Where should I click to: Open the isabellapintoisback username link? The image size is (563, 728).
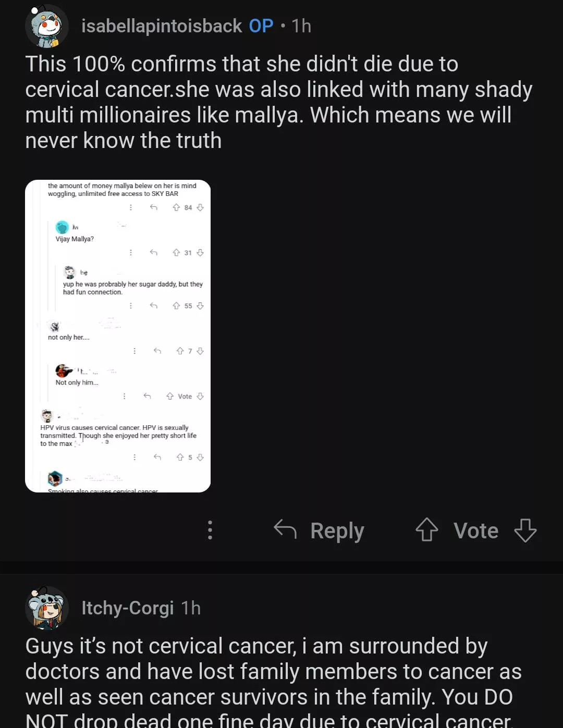(x=162, y=26)
